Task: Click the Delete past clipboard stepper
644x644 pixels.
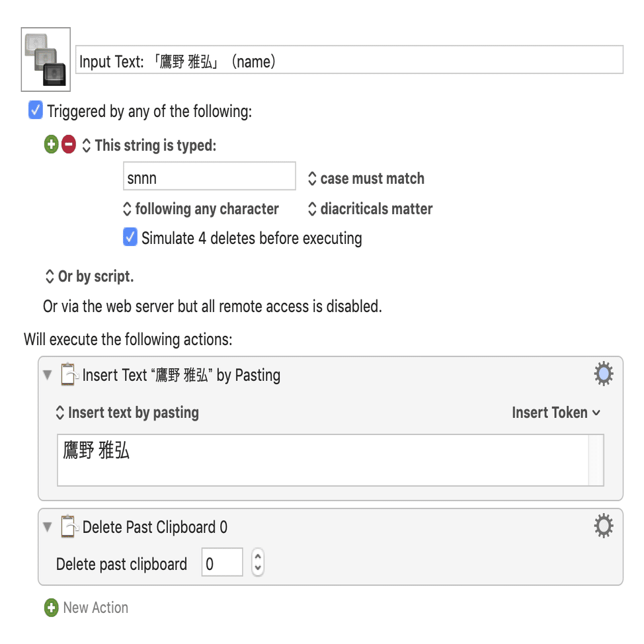Action: 258,563
